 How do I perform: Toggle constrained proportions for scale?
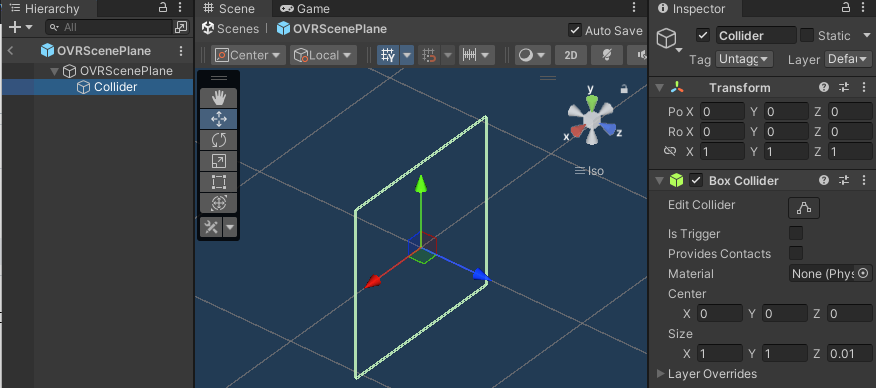pyautogui.click(x=669, y=151)
